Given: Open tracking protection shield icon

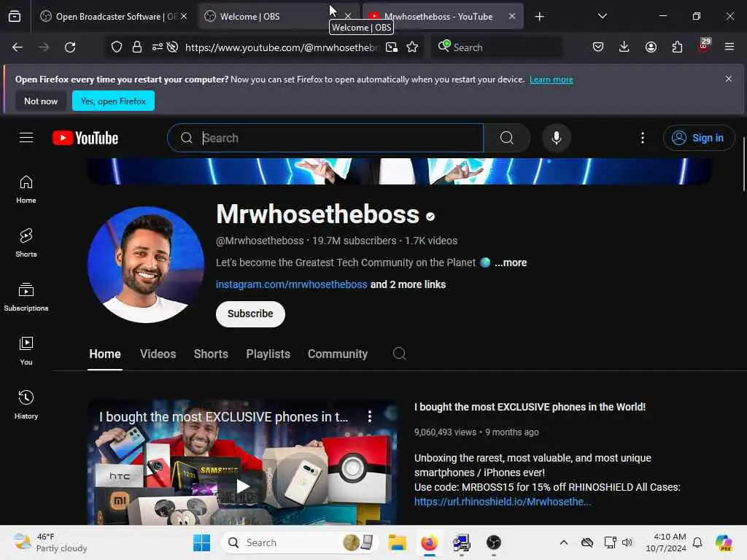Looking at the screenshot, I should point(117,47).
